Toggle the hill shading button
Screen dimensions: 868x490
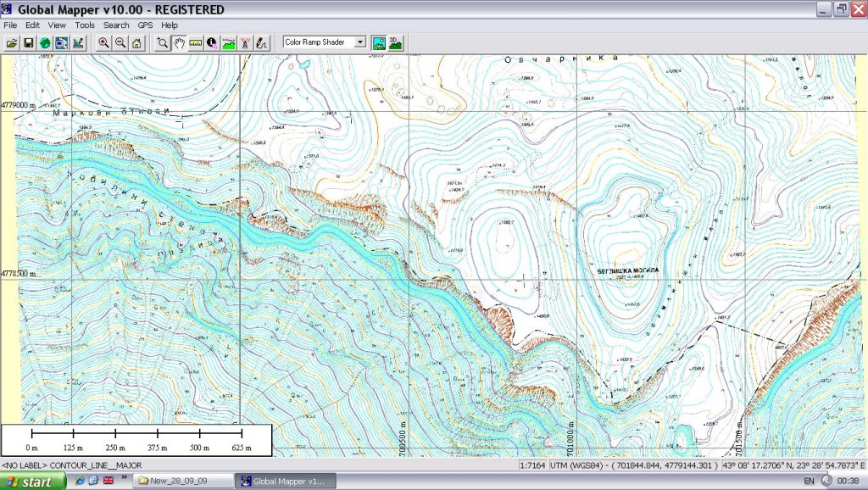[x=379, y=42]
